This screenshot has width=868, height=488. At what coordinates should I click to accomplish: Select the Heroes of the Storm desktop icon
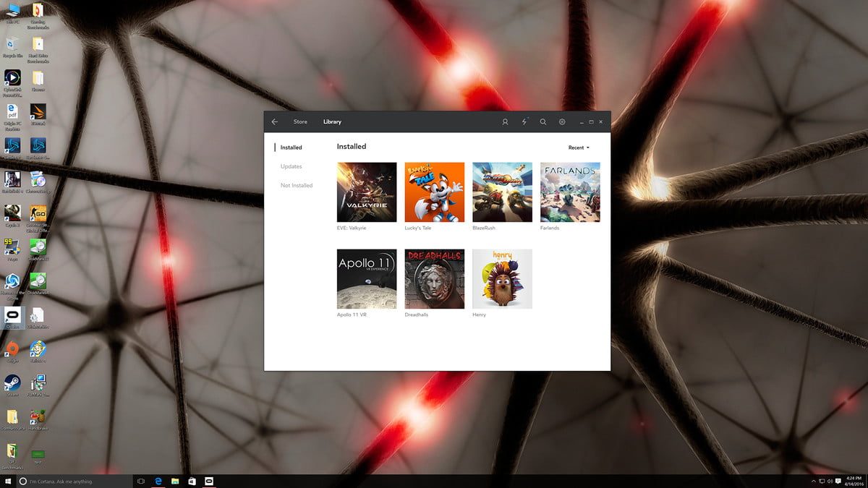pos(12,286)
